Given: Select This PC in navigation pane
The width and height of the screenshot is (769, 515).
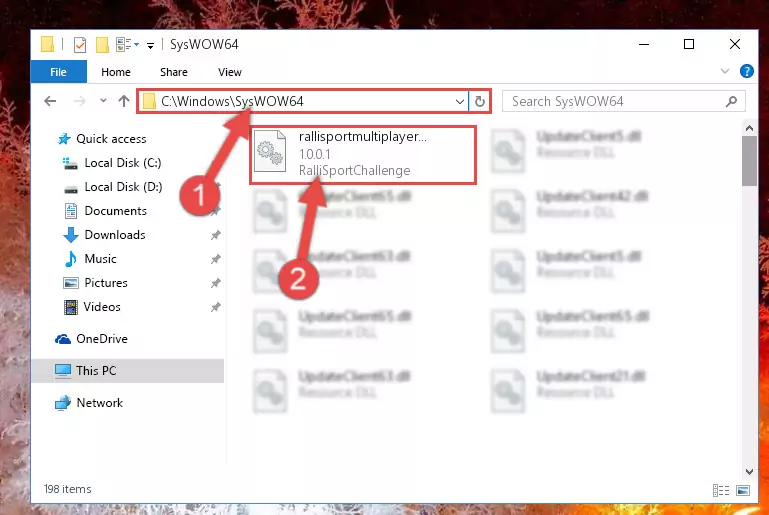Looking at the screenshot, I should (x=127, y=371).
